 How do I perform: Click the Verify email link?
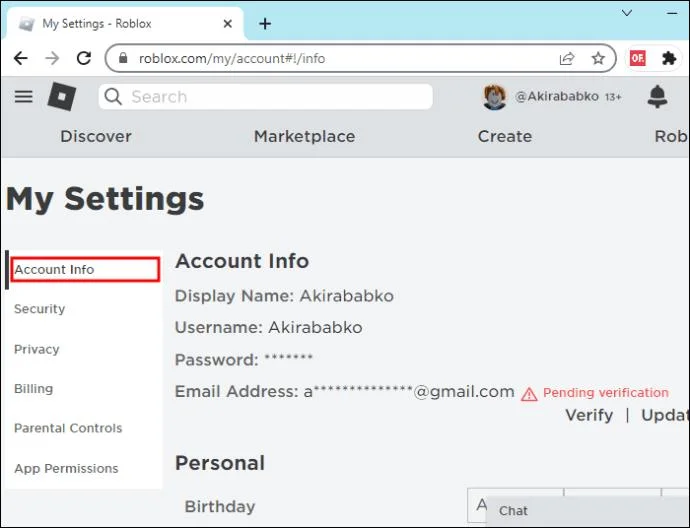589,415
